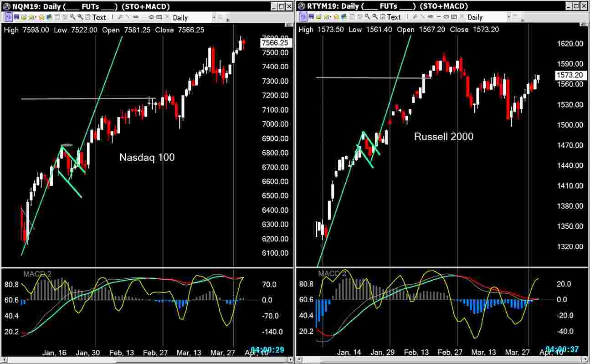Click the Russell 2000 chart annotation
The image size is (590, 364).
[x=443, y=136]
